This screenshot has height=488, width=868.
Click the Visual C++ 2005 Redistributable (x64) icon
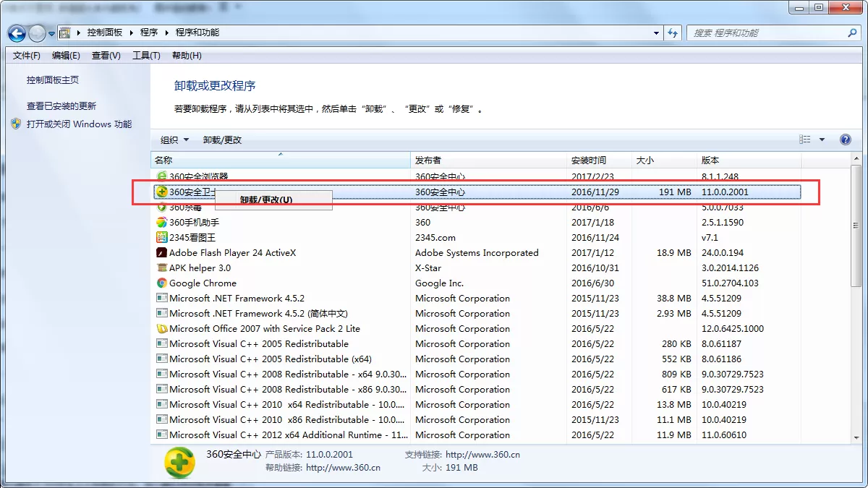pos(162,359)
